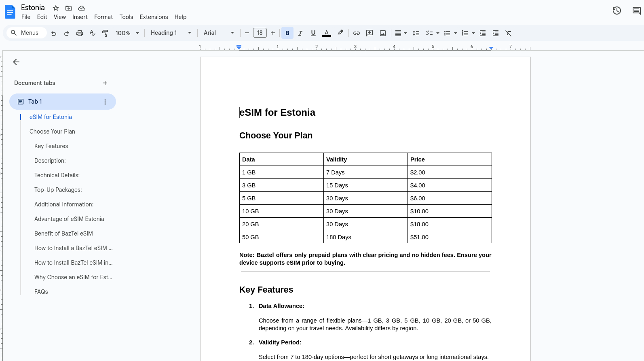Open the Heading 1 style dropdown
Screen dimensions: 644x361
[x=171, y=33]
